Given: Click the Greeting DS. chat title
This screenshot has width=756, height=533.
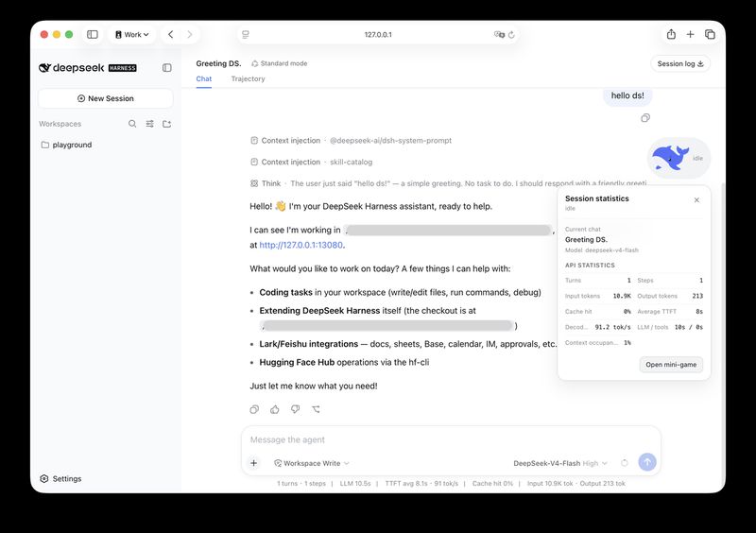Looking at the screenshot, I should pyautogui.click(x=218, y=63).
